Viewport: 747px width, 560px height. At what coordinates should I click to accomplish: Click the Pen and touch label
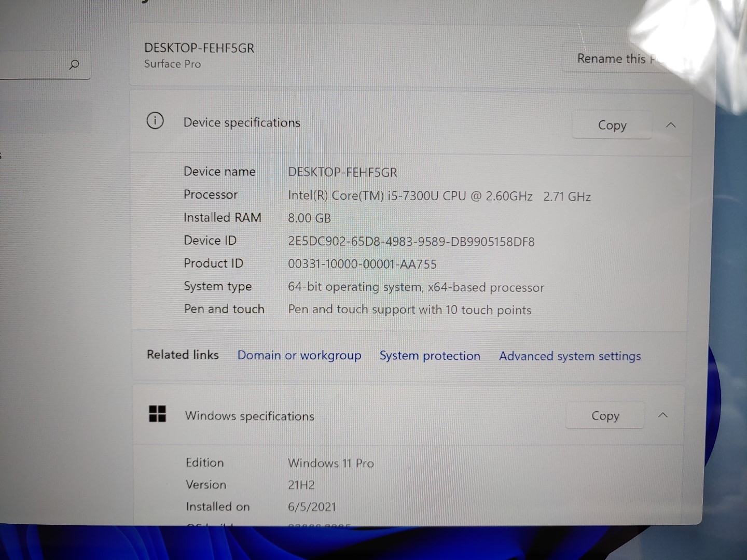point(224,309)
